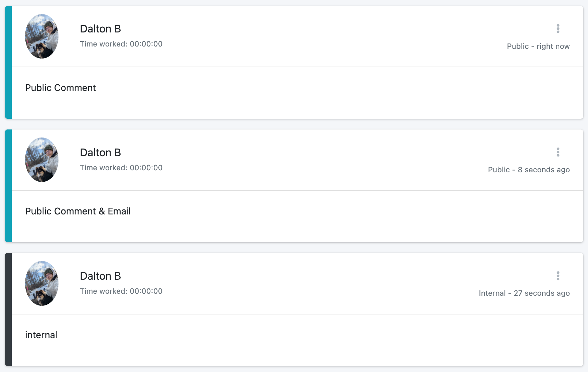The image size is (588, 372).
Task: Click Dalton B's avatar on the internal comment
Action: click(x=42, y=283)
